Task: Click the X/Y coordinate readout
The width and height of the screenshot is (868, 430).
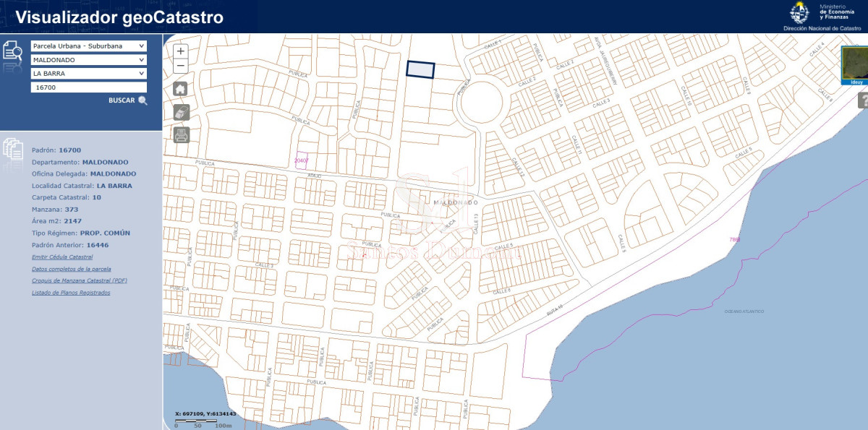Action: (206, 414)
